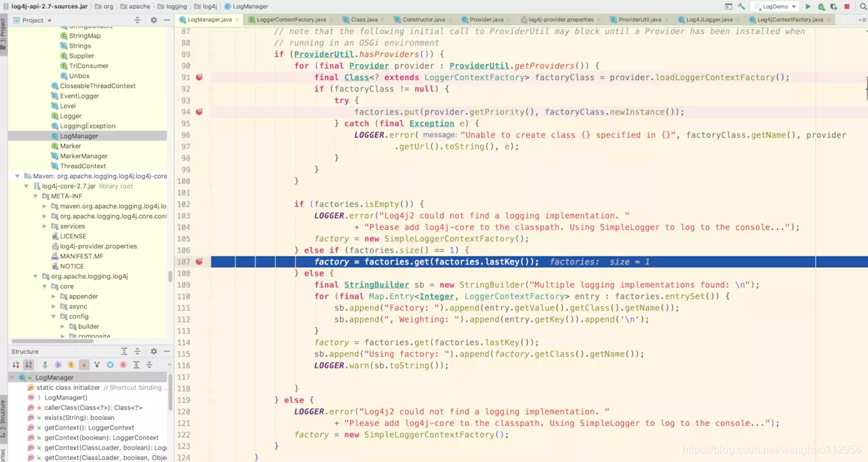868x462 pixels.
Task: Select 'static class initializer' in Structure
Action: tap(68, 387)
